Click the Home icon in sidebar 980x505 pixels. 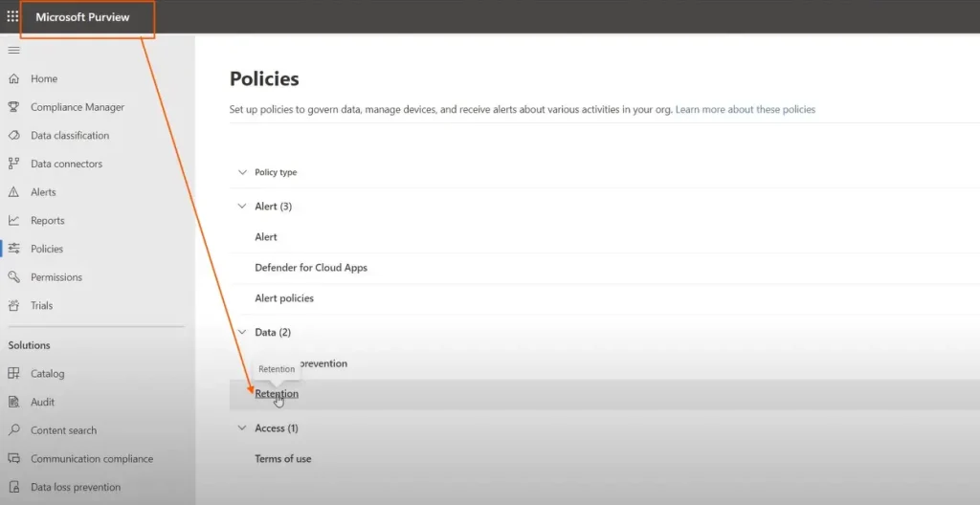[x=13, y=78]
